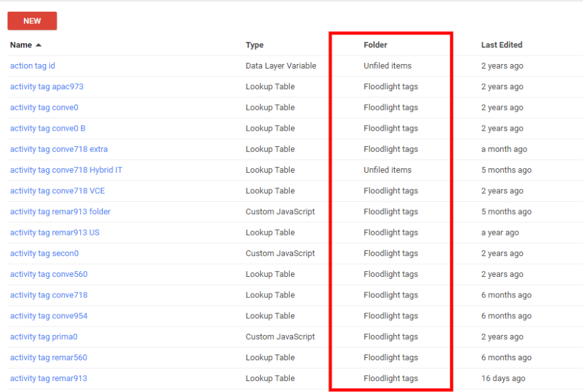Click 'Lookup Table' in remar913 US row
Viewport: 583px width, 392px height.
[270, 232]
